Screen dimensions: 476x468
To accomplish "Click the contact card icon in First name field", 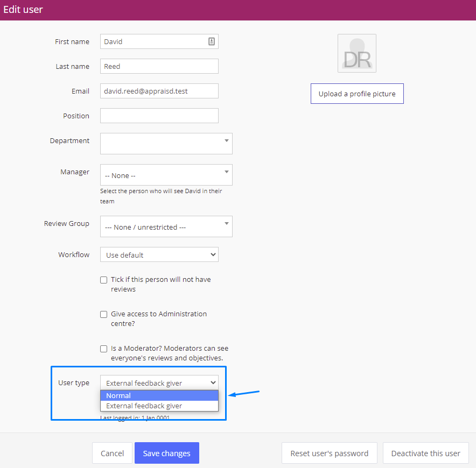I will coord(212,41).
